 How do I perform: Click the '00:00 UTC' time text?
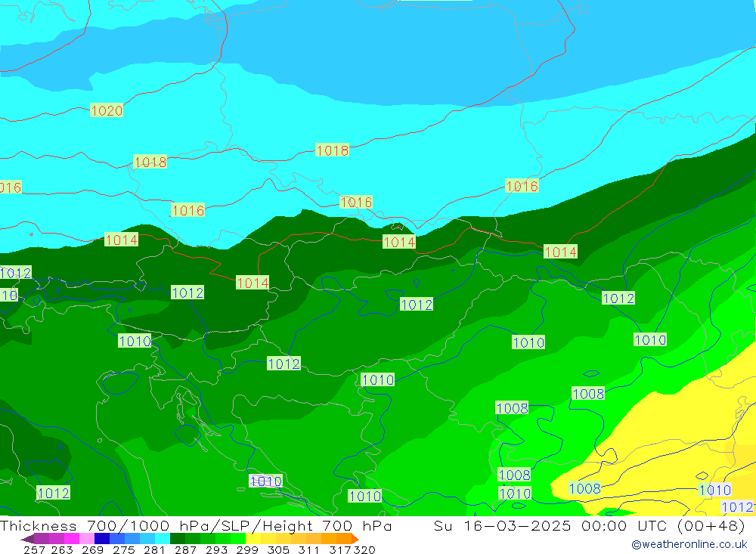click(624, 525)
